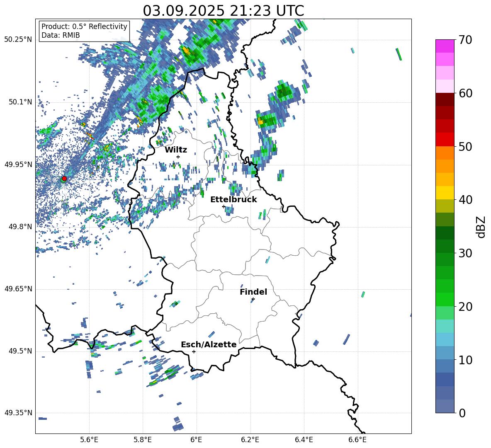Pick the magenta swatch at colorbar top
The width and height of the screenshot is (491, 448).
point(445,46)
